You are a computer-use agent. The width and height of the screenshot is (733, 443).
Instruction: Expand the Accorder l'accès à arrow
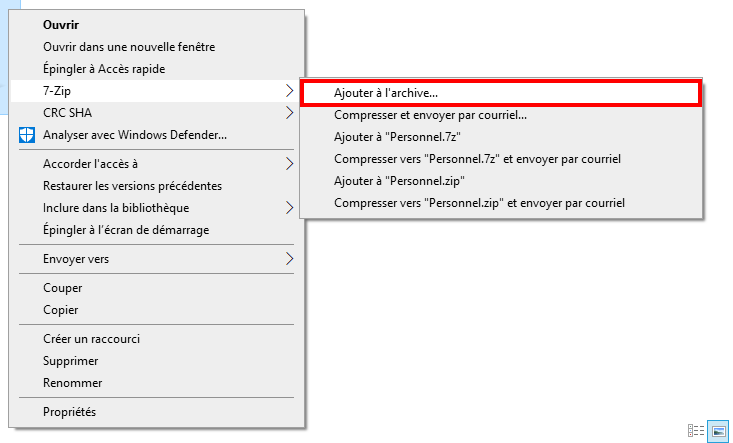tap(289, 164)
